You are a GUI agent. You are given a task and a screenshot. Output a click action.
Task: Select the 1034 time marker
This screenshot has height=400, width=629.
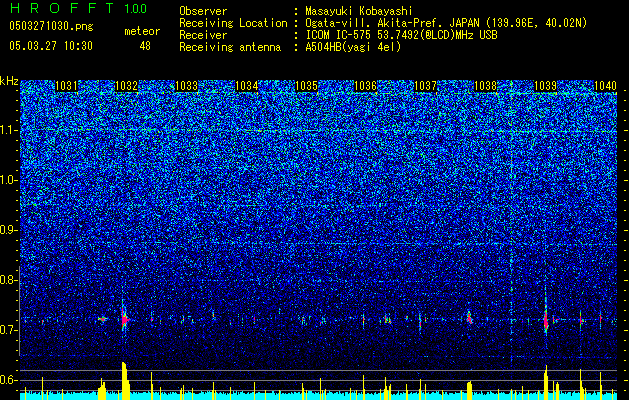point(246,86)
